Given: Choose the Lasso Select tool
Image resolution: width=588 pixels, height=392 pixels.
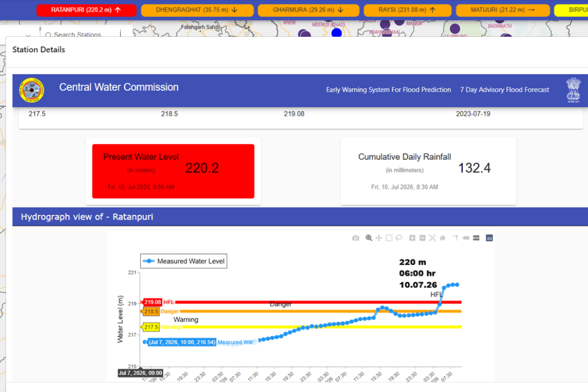Looking at the screenshot, I should point(399,238).
